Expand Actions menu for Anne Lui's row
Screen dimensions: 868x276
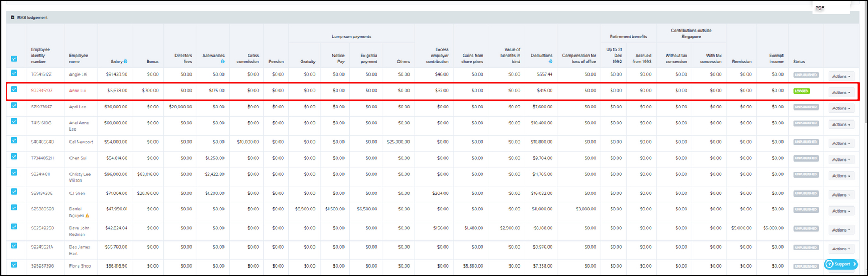point(841,92)
